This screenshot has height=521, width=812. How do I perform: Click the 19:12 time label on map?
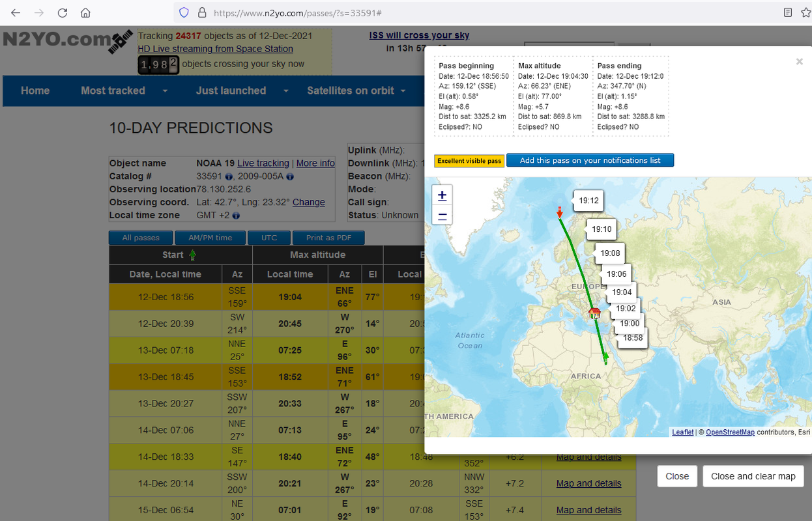click(x=588, y=201)
